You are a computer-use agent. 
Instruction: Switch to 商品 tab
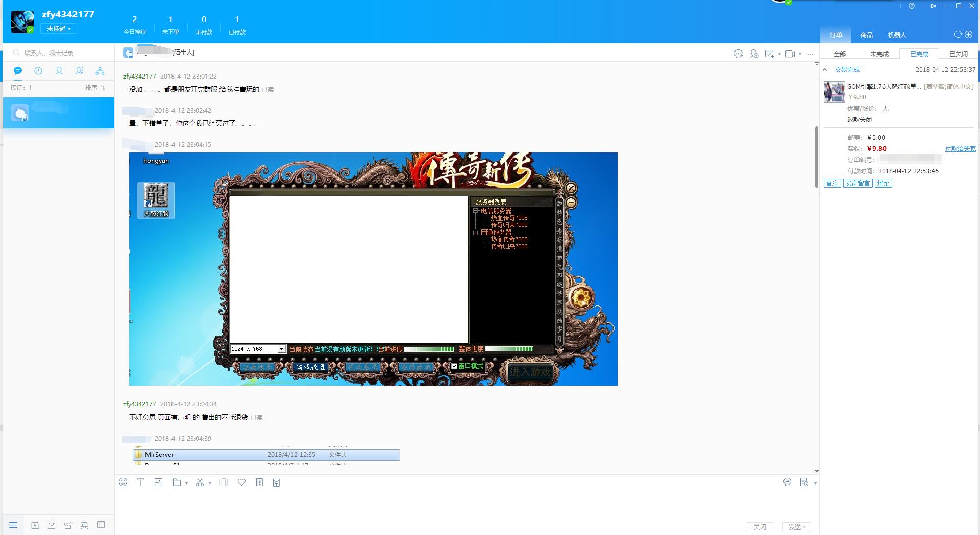[866, 35]
